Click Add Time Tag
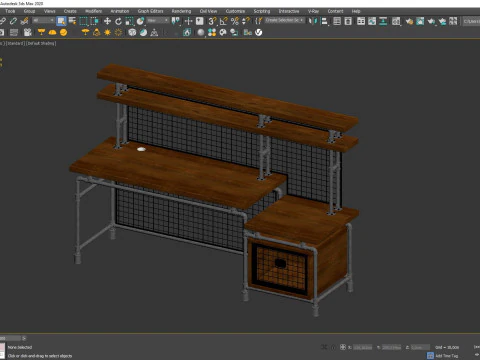This screenshot has width=480, height=360. 447,356
